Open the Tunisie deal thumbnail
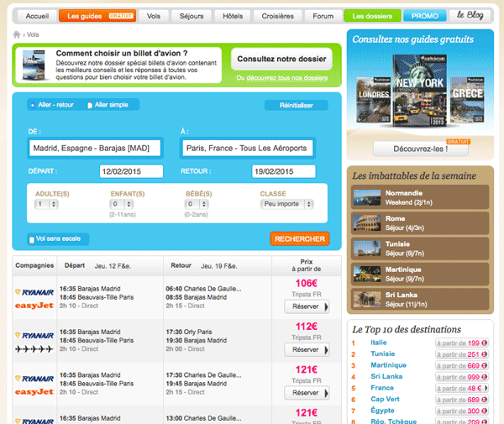 tap(367, 249)
